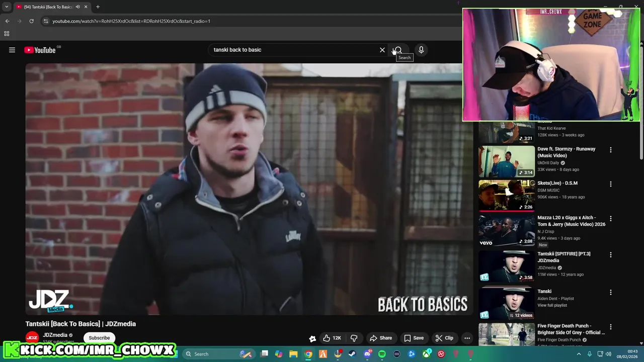Open options for Skets(Live) D.S.M video

click(x=610, y=184)
